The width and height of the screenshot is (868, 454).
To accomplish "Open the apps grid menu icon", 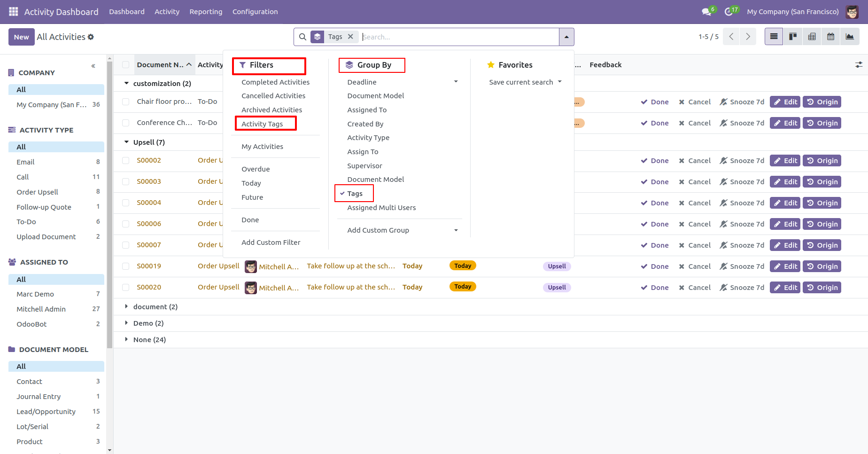I will pyautogui.click(x=13, y=11).
